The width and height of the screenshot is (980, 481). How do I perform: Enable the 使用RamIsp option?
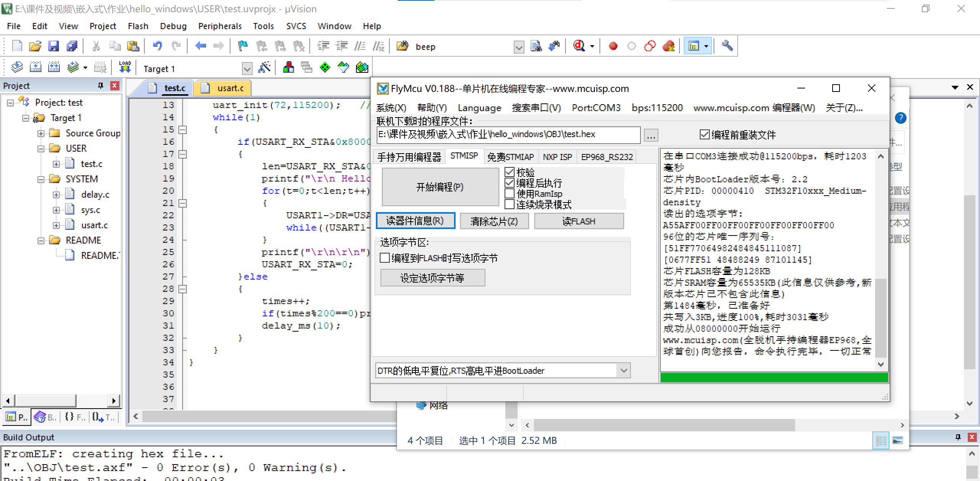click(x=510, y=194)
